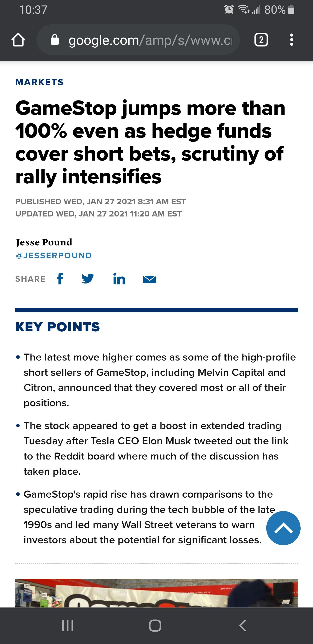
Task: Open the browser three-dot menu
Action: [291, 40]
